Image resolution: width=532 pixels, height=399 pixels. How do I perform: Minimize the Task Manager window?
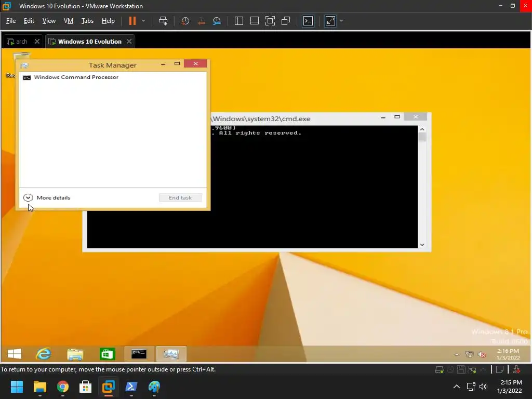point(163,64)
